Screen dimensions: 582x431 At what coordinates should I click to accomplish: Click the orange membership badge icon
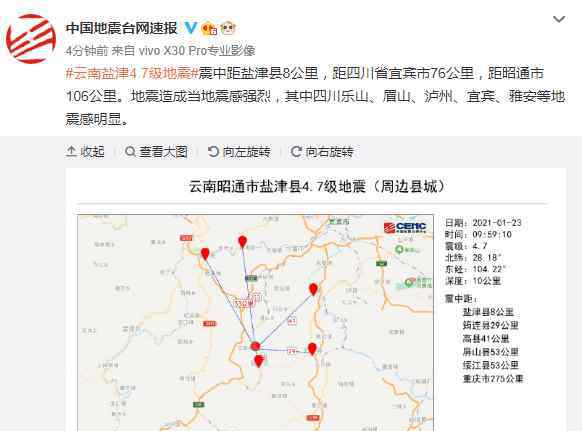pos(209,29)
